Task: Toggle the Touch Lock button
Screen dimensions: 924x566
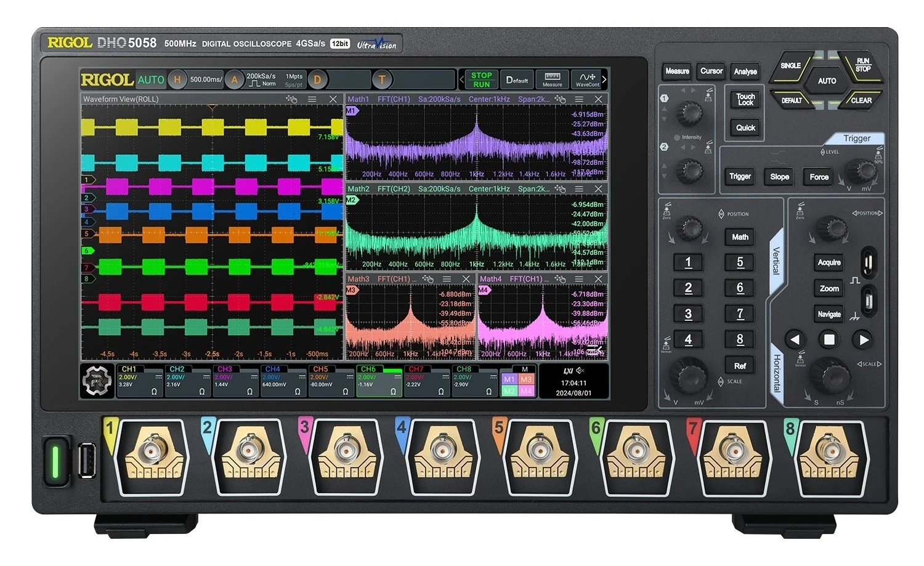Action: click(745, 99)
